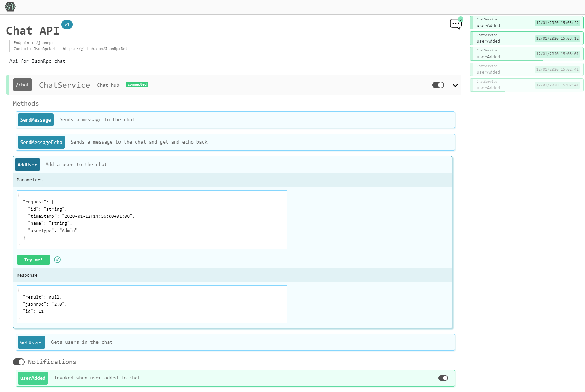Toggle the Notifications section switch
Image resolution: width=585 pixels, height=392 pixels.
click(x=19, y=362)
